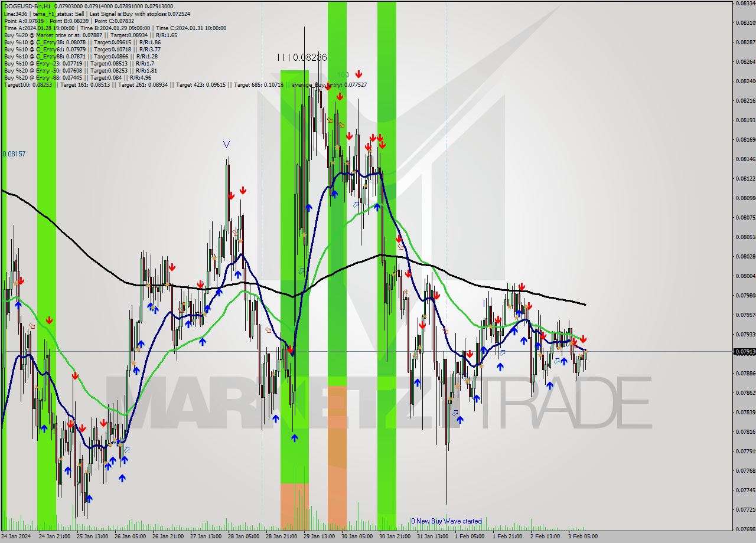Screen dimensions: 756x543
Task: Click the '29 Jan 13:00' time label
Action: [x=320, y=537]
